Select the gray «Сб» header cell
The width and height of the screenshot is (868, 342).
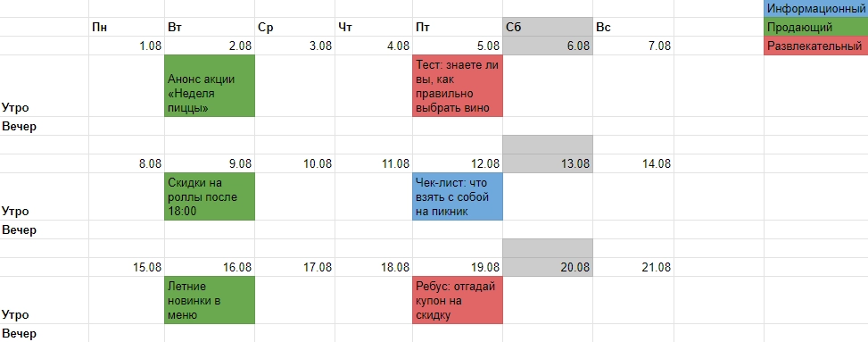pos(548,27)
